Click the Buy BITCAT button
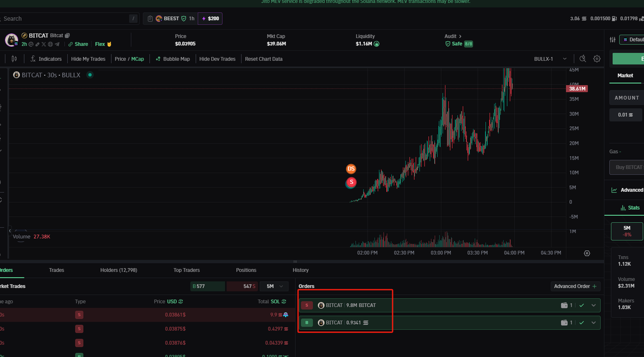The height and width of the screenshot is (357, 644). [627, 167]
